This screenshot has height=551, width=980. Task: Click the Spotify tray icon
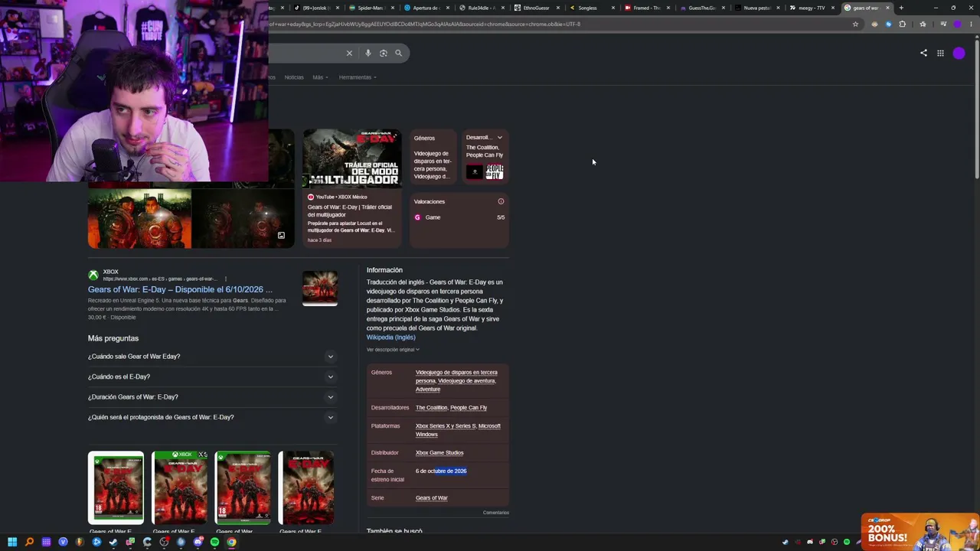(847, 542)
